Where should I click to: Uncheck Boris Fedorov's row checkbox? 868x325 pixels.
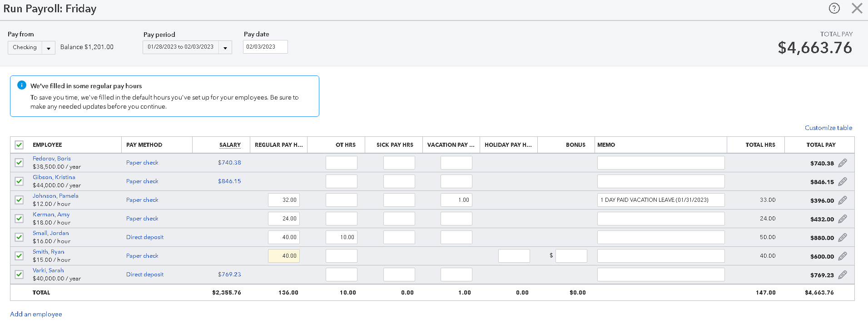pos(19,163)
